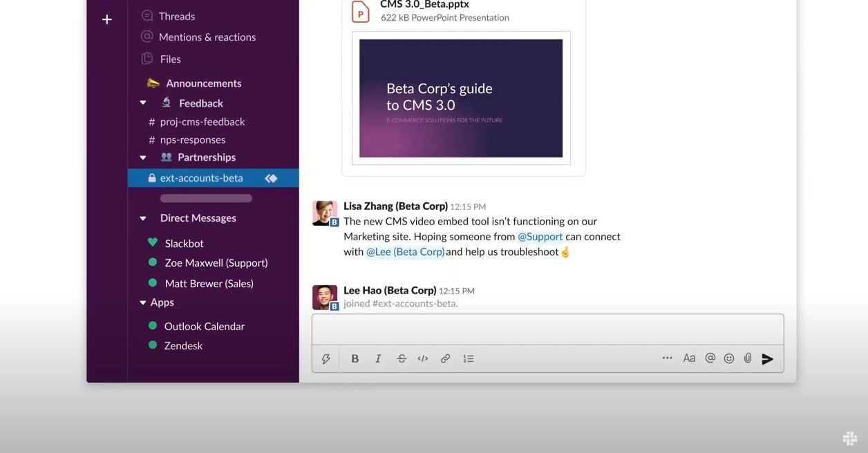Click the shared channel icon next to ext-accounts-beta
Image resolution: width=868 pixels, height=453 pixels.
(x=271, y=177)
